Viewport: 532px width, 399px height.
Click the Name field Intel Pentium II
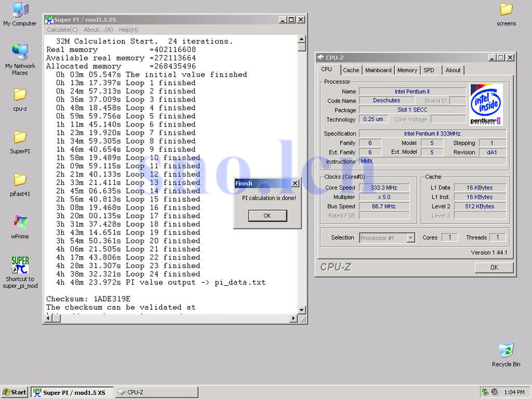tap(412, 92)
